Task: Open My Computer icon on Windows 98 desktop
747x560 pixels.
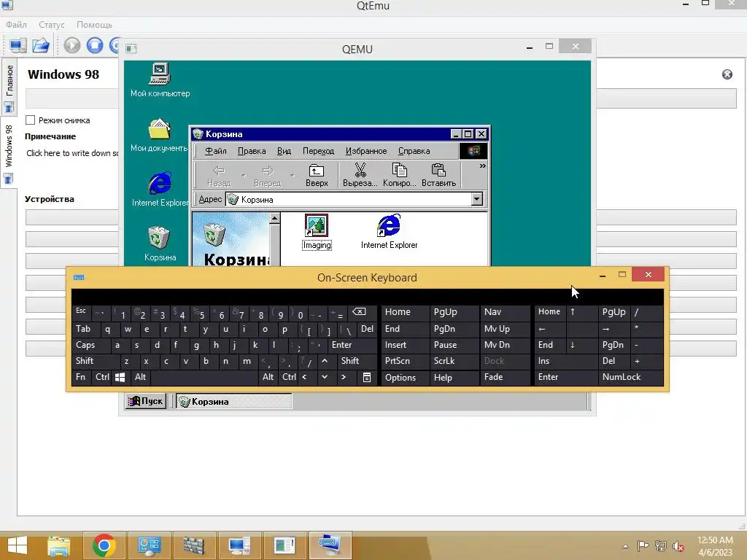Action: click(x=160, y=79)
